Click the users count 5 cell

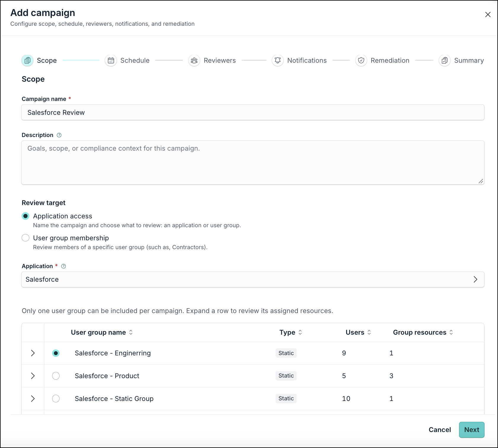click(x=344, y=376)
